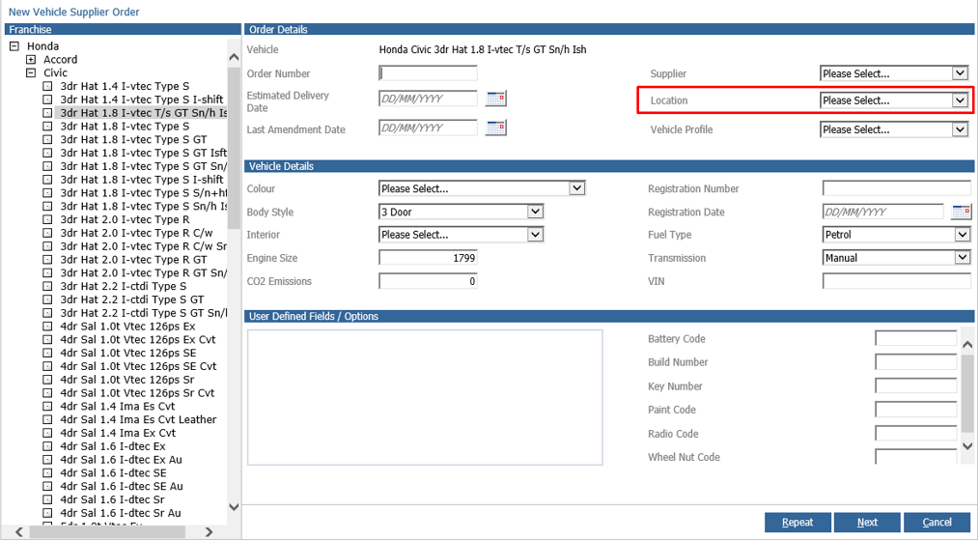Image resolution: width=980 pixels, height=541 pixels.
Task: Focus the Estimated Delivery Date field
Action: [428, 99]
